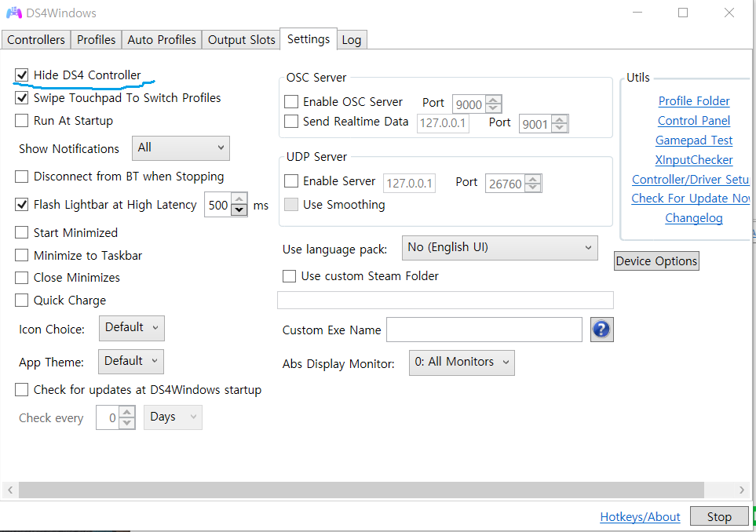Open the Changelog link

point(694,218)
